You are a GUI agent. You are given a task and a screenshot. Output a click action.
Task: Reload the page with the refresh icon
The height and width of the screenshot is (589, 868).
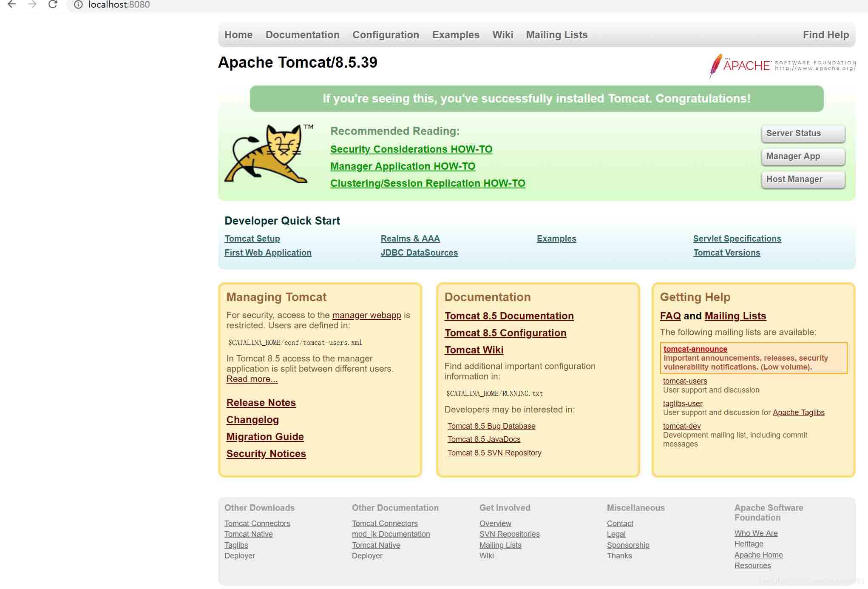[x=53, y=4]
